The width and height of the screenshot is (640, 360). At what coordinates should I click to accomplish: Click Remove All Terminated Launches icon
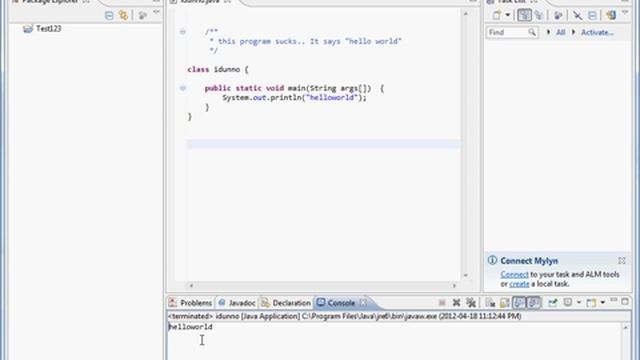(471, 303)
